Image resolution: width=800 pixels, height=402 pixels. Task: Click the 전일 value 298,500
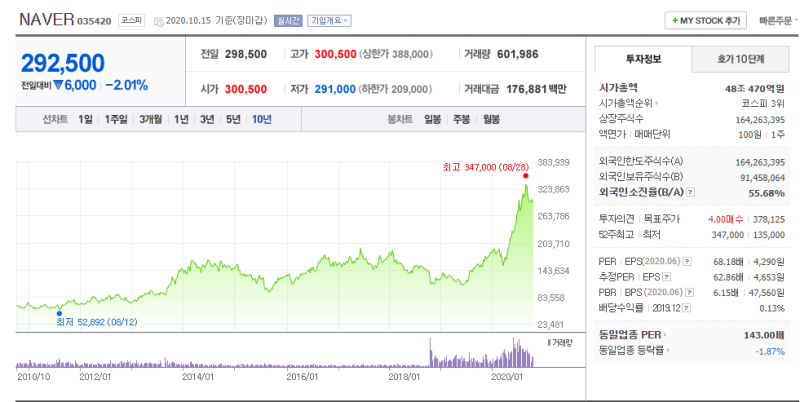pos(246,55)
